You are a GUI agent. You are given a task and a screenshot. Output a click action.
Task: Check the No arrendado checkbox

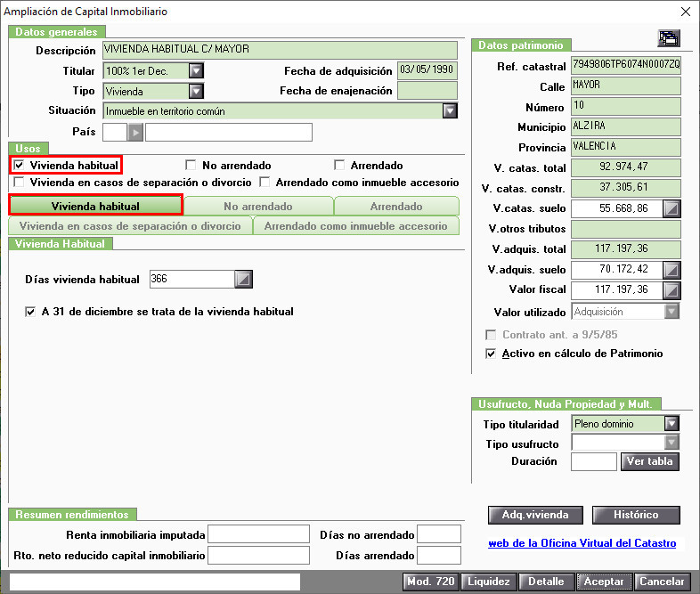[191, 166]
